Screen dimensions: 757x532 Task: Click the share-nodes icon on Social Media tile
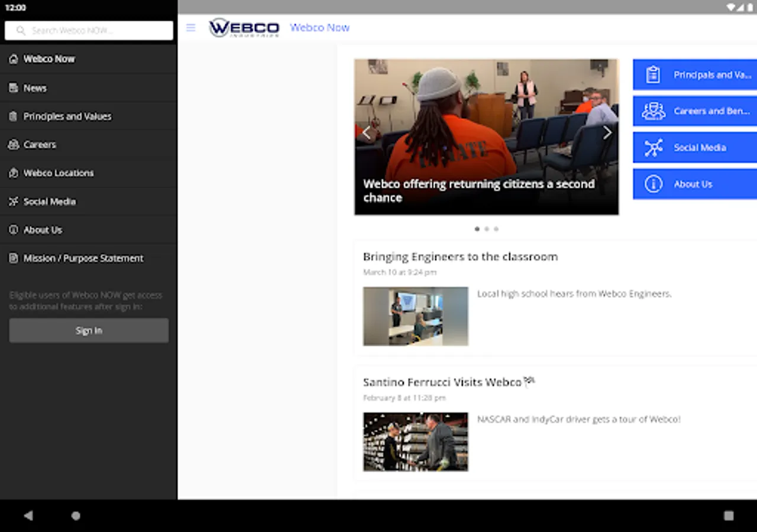click(x=653, y=148)
